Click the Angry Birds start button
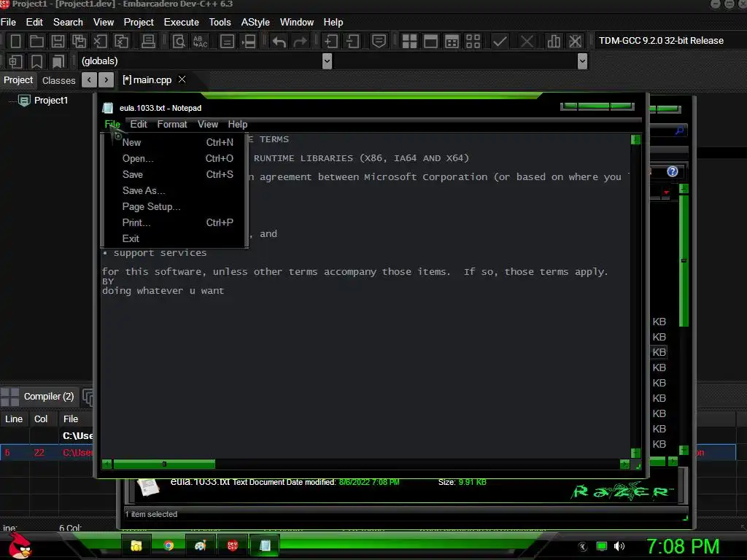Viewport: 747px width, 560px height. tap(20, 546)
